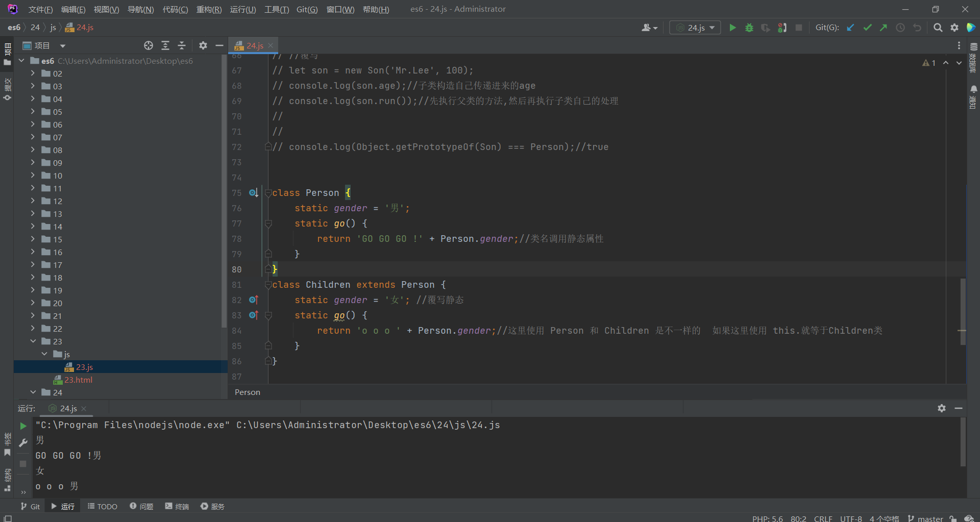Screen dimensions: 980x522
Task: Open user account icon dropdown
Action: pos(649,28)
